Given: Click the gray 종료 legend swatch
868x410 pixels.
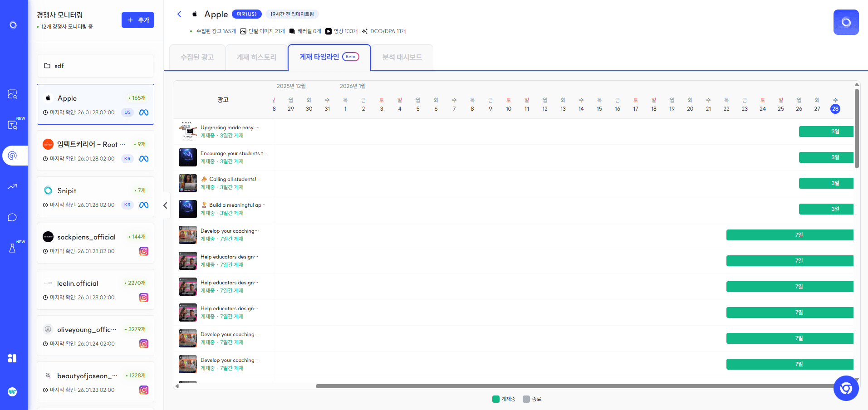Looking at the screenshot, I should [526, 399].
